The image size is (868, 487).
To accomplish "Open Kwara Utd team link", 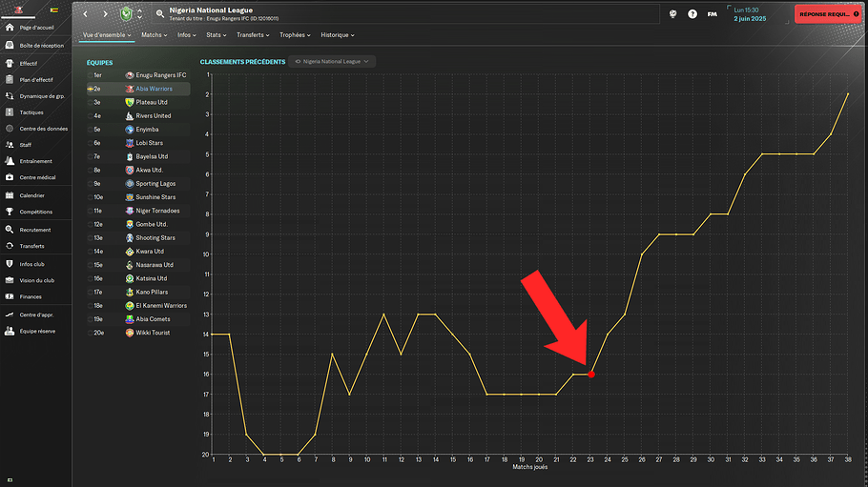I will (150, 252).
